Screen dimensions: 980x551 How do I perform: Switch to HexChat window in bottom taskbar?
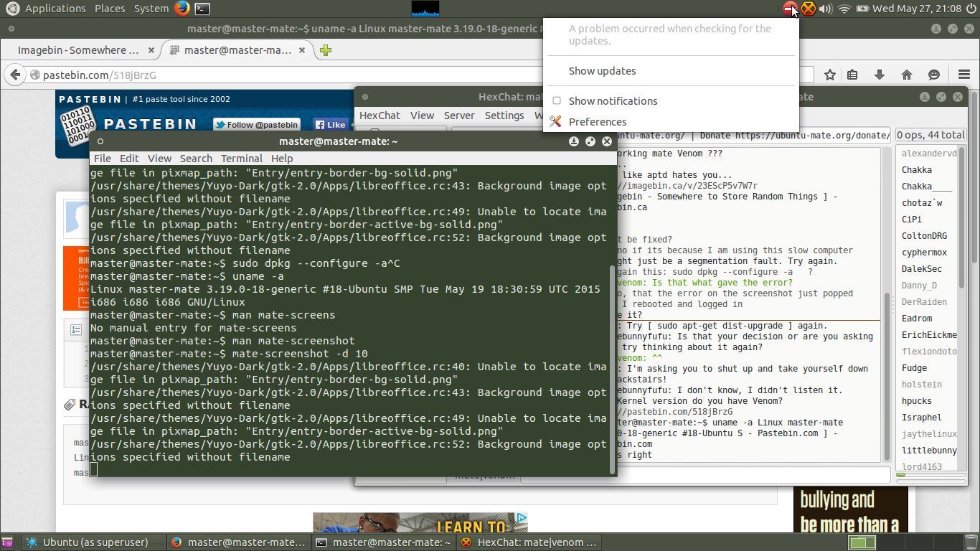[529, 542]
